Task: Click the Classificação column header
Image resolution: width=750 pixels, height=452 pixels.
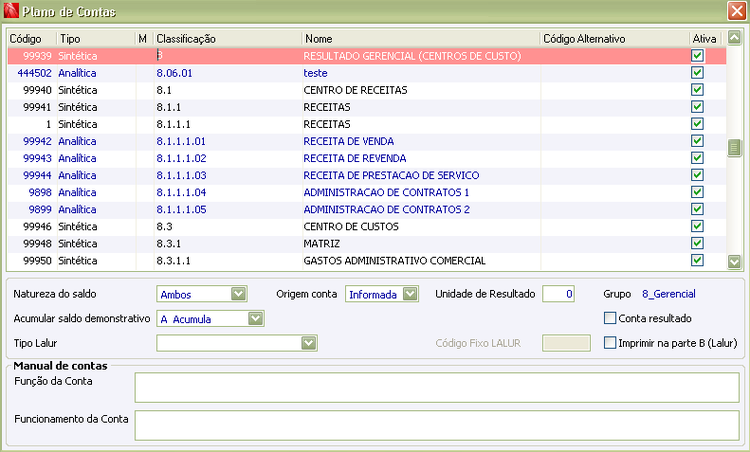Action: 228,39
